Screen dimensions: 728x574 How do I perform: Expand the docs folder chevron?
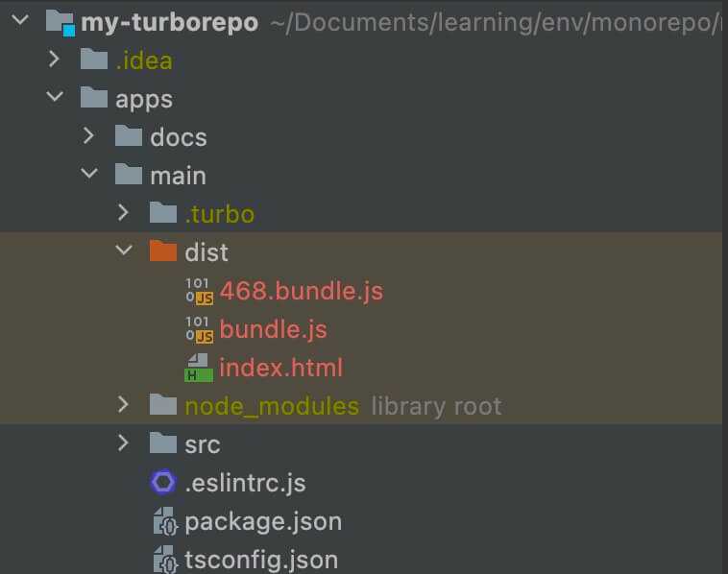(x=88, y=135)
